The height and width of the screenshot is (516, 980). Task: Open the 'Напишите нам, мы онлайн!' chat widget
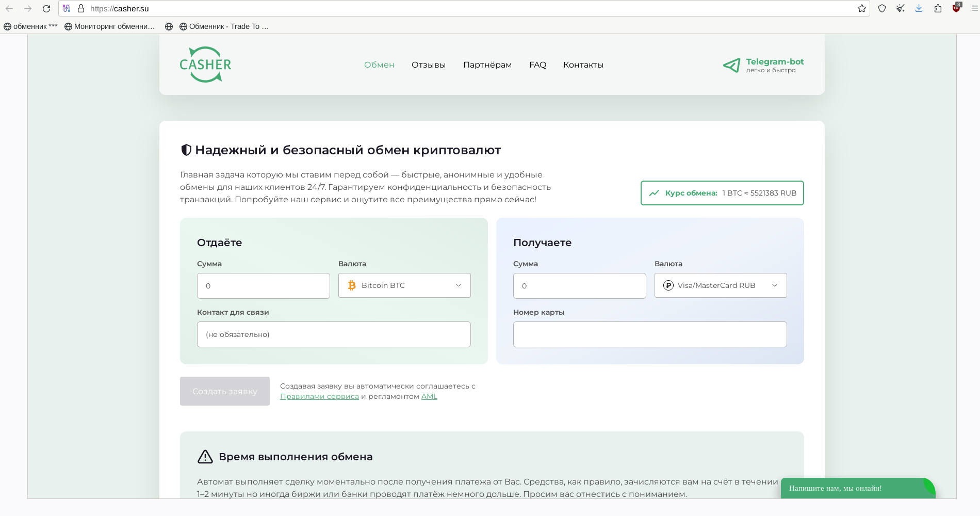click(856, 488)
